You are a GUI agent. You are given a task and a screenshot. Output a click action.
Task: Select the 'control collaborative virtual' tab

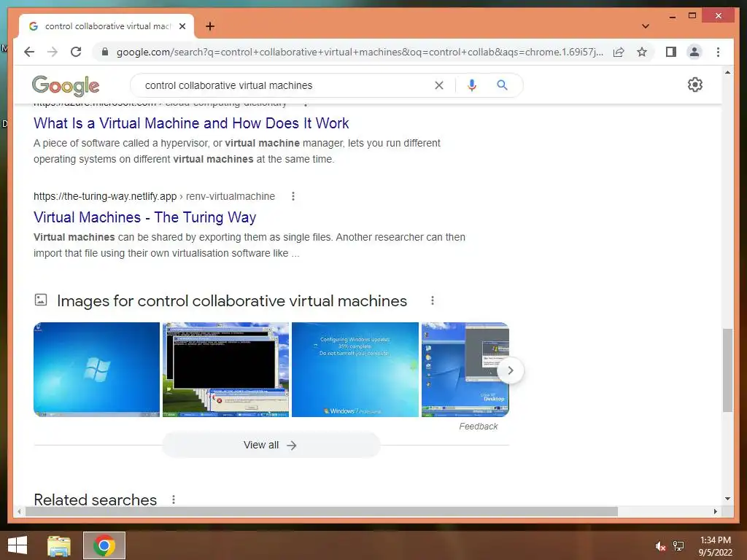point(107,26)
